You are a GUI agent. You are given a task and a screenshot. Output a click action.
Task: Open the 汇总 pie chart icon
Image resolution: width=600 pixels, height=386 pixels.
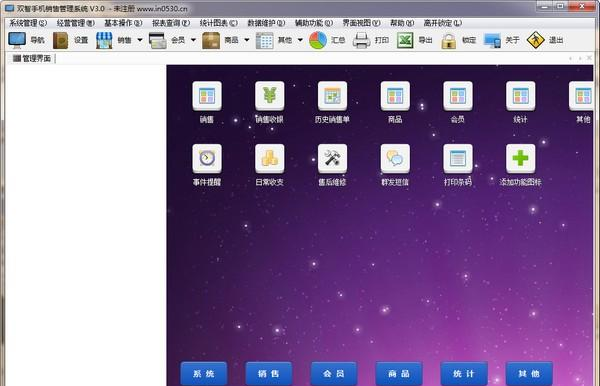pos(318,40)
